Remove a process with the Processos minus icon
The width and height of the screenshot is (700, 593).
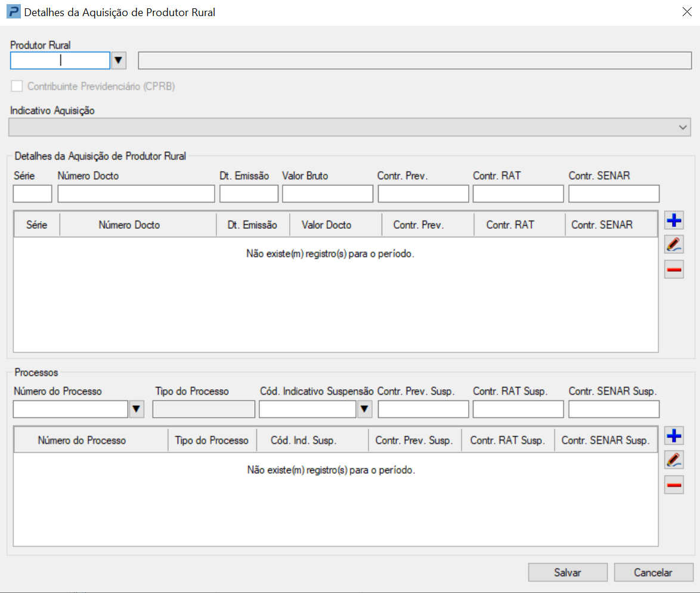click(x=674, y=485)
